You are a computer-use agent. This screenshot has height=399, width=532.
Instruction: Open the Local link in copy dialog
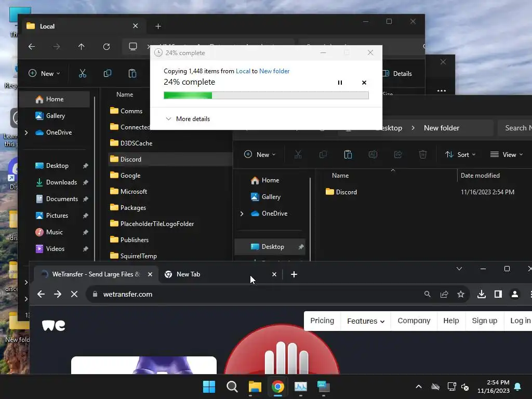(243, 71)
